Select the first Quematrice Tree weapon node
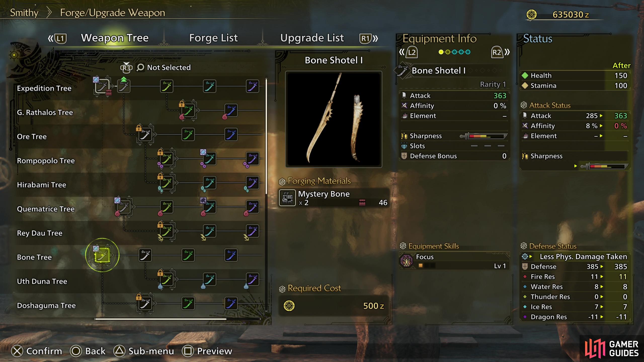644x362 pixels. coord(124,207)
